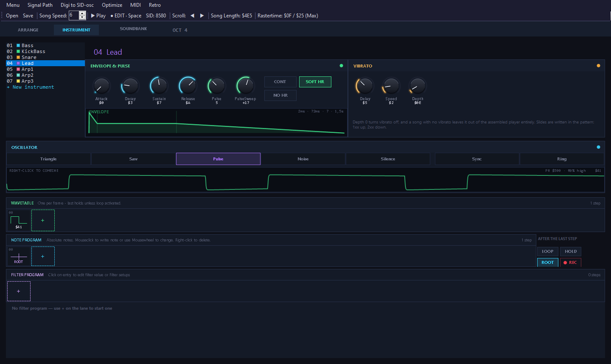Click the SID: 8580 chip selector
This screenshot has height=364, width=611.
pyautogui.click(x=156, y=16)
